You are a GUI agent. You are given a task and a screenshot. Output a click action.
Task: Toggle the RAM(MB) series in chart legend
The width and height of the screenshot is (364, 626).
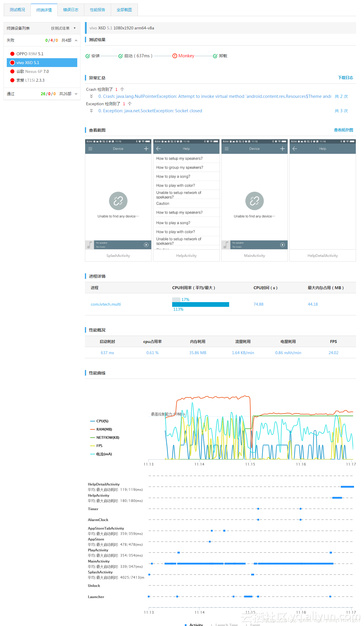[101, 429]
